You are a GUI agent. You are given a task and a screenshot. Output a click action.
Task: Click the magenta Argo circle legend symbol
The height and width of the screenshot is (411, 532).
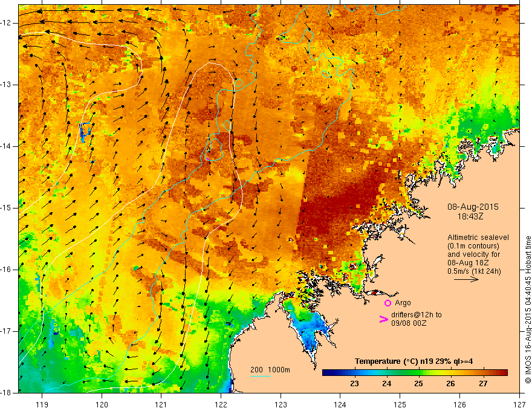[388, 303]
